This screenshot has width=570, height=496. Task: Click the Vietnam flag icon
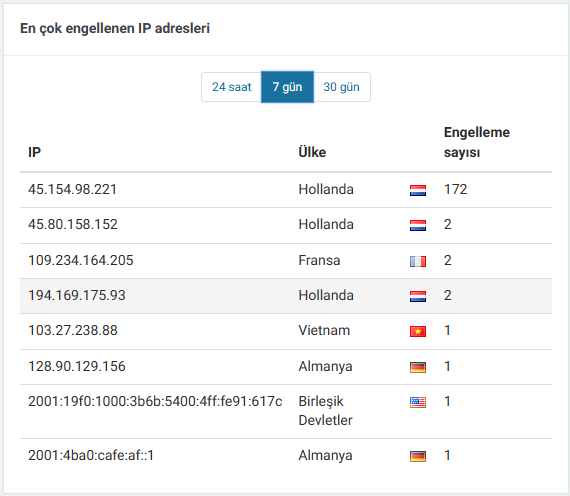[x=418, y=331]
